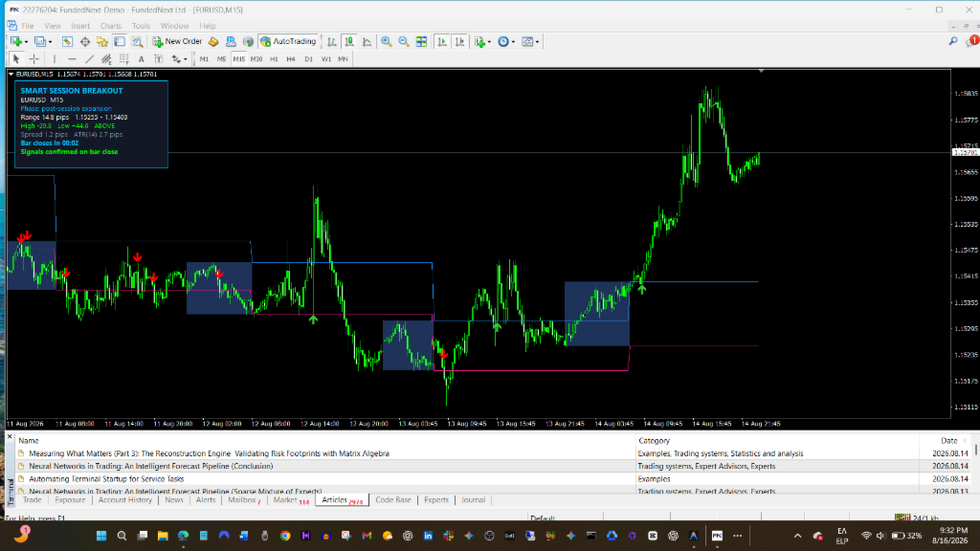Screen dimensions: 980x551
Task: Open the Insert menu
Action: (x=80, y=26)
